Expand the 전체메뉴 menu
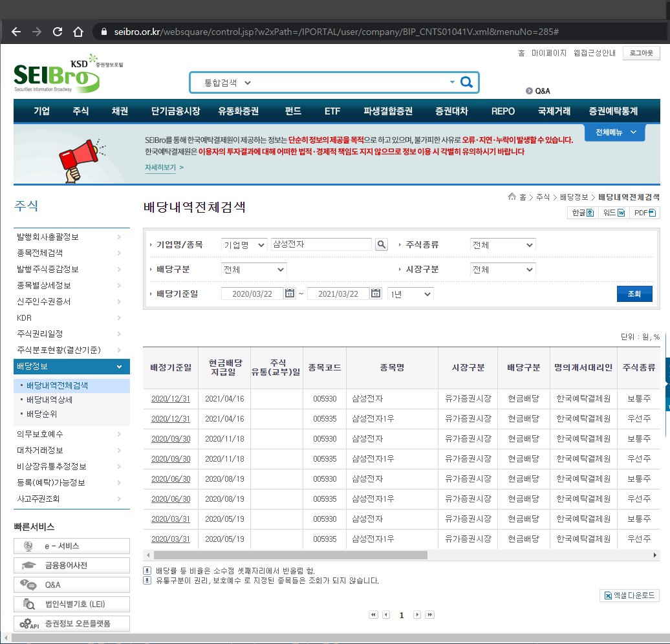Viewport: 670px width, 644px height. click(x=615, y=133)
